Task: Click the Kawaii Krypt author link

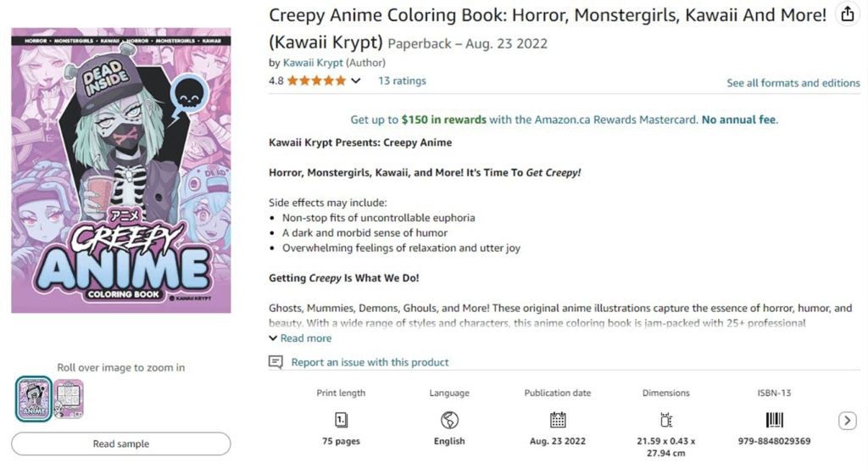Action: pos(311,63)
